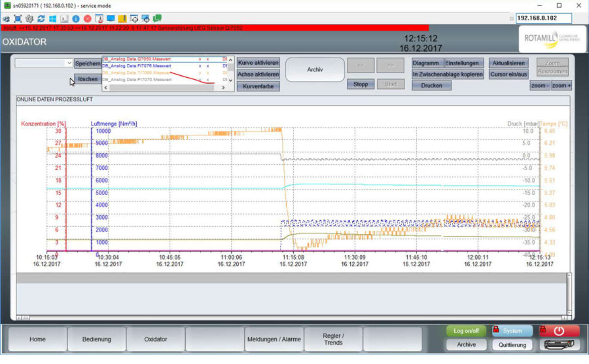The height and width of the screenshot is (364, 589).
Task: Toggle Log on/off button
Action: 466,331
